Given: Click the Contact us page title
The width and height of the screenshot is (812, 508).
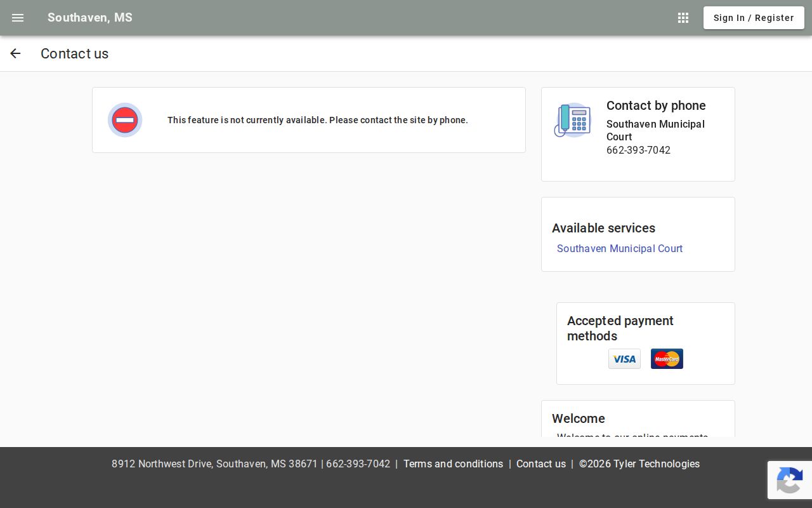Looking at the screenshot, I should (x=74, y=53).
